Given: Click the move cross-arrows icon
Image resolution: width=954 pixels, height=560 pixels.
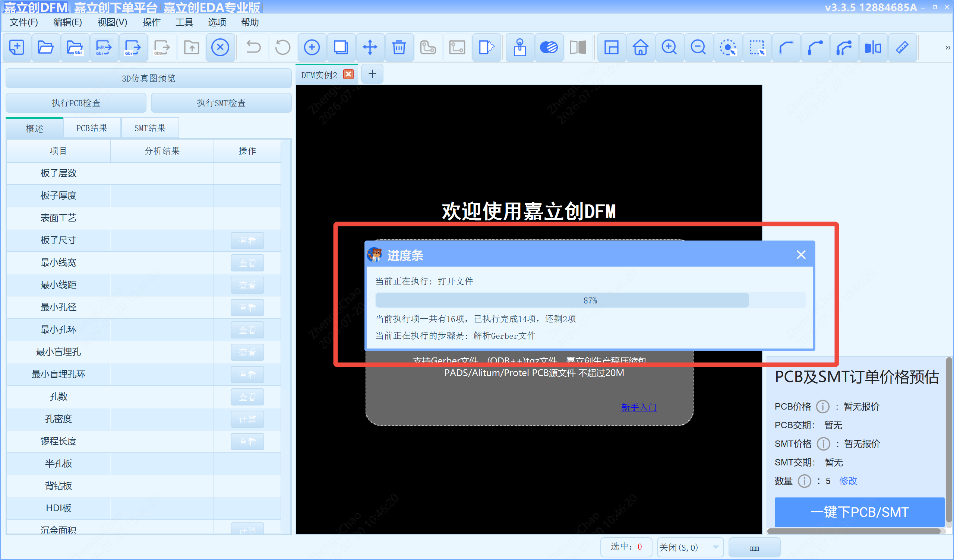Looking at the screenshot, I should point(370,48).
